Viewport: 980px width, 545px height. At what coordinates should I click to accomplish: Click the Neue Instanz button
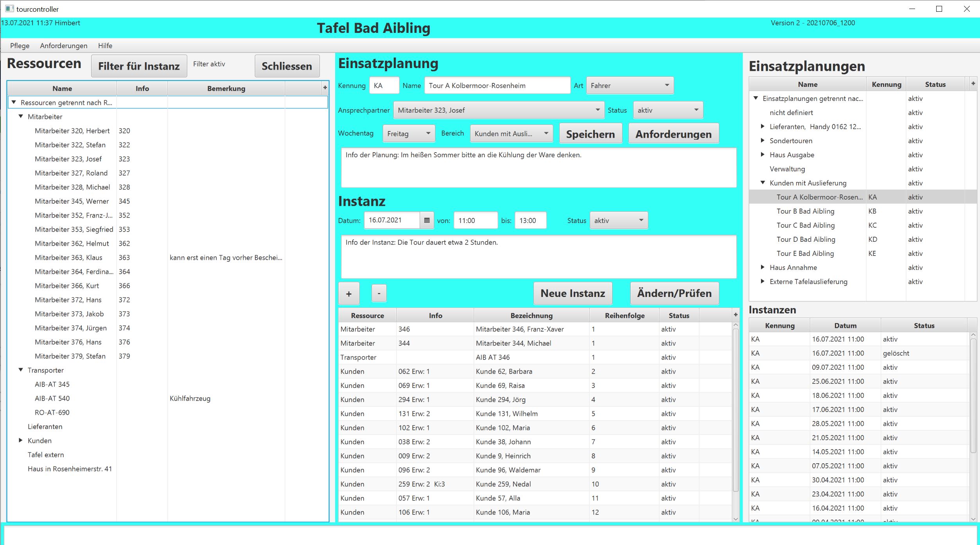[x=573, y=293]
